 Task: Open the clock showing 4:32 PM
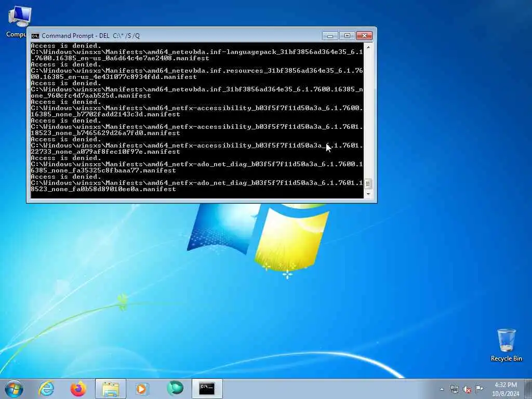click(x=506, y=389)
